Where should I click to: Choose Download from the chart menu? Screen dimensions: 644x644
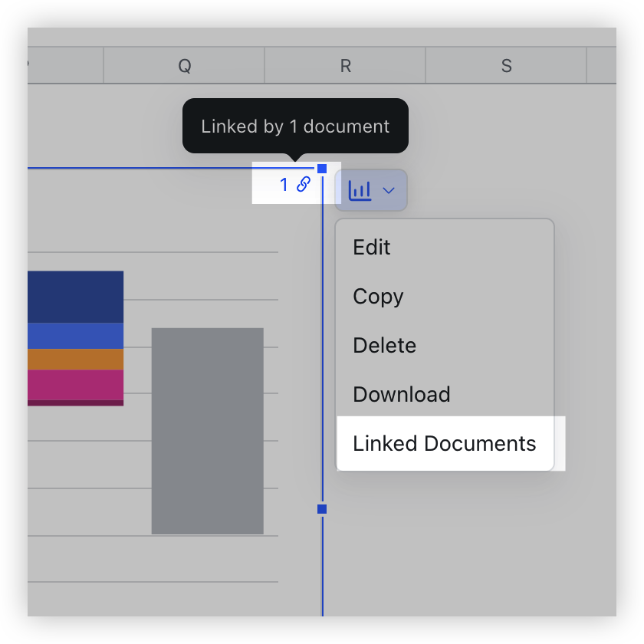coord(401,394)
